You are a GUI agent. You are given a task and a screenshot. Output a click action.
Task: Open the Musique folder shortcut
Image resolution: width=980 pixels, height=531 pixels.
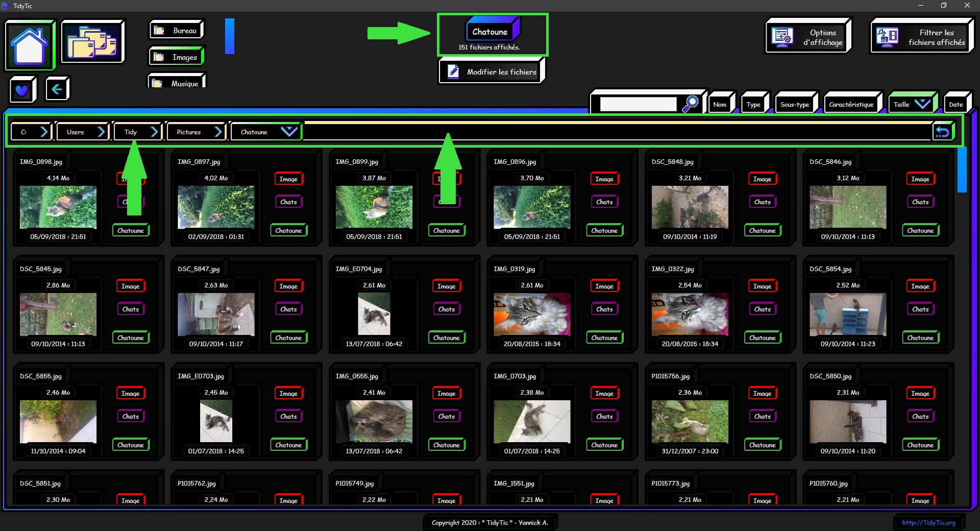click(x=177, y=82)
